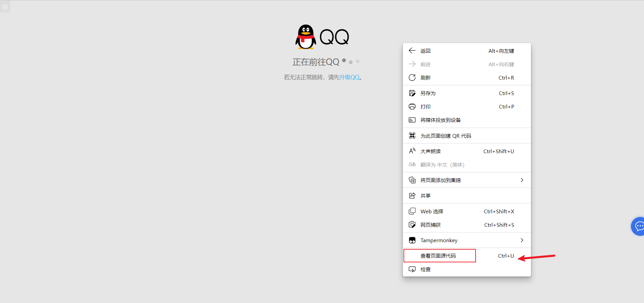
Task: Click the web capture camera icon
Action: [x=412, y=225]
